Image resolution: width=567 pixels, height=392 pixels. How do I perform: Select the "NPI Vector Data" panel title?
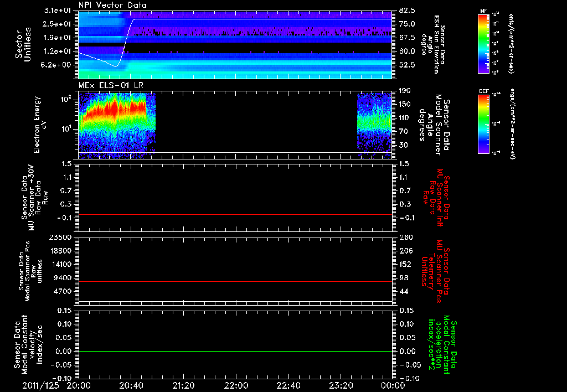tap(112, 5)
